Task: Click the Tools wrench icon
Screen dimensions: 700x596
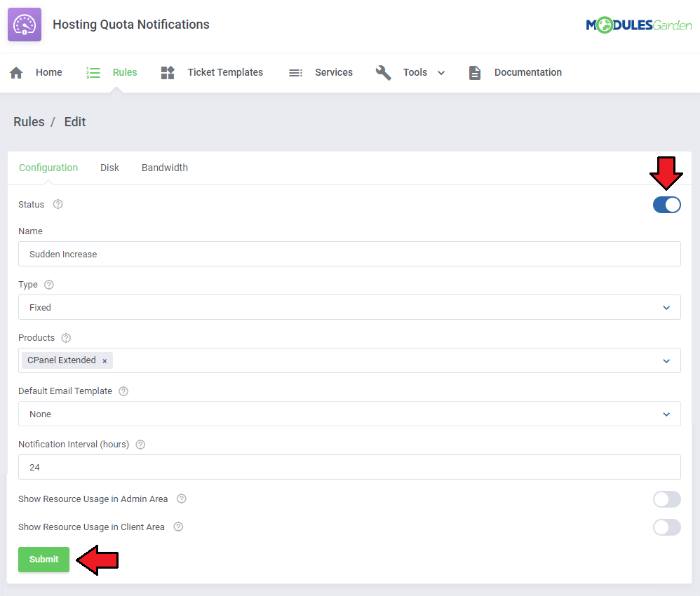Action: click(x=383, y=73)
